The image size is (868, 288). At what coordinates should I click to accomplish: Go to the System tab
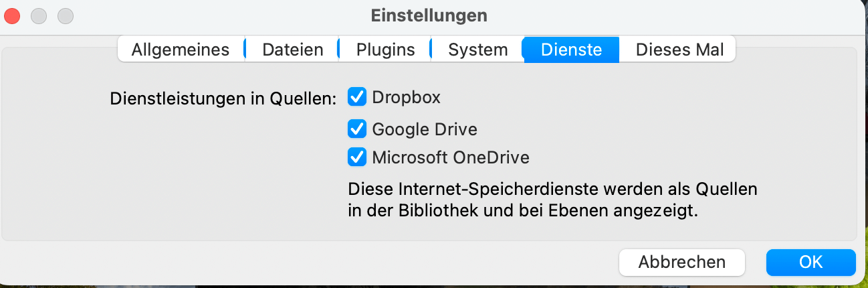click(x=477, y=50)
